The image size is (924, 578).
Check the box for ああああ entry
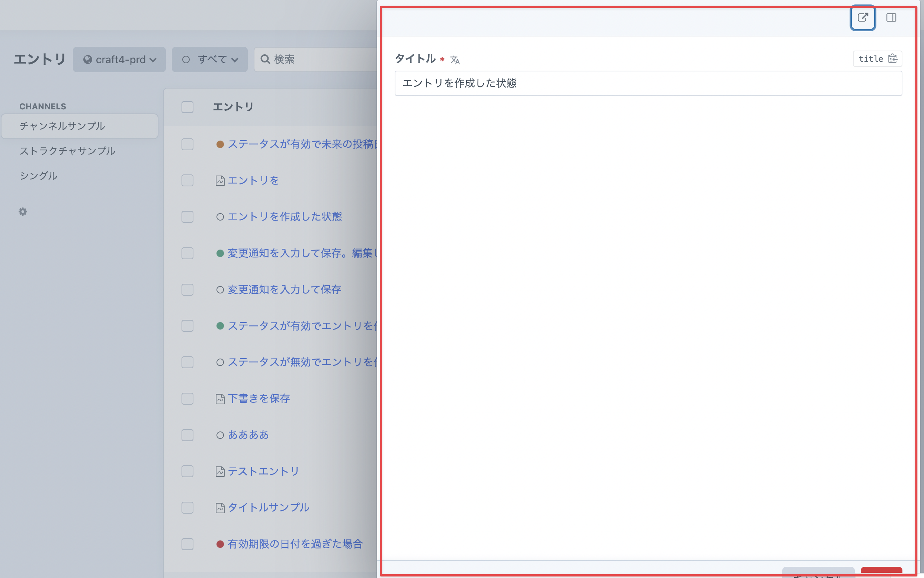[187, 435]
